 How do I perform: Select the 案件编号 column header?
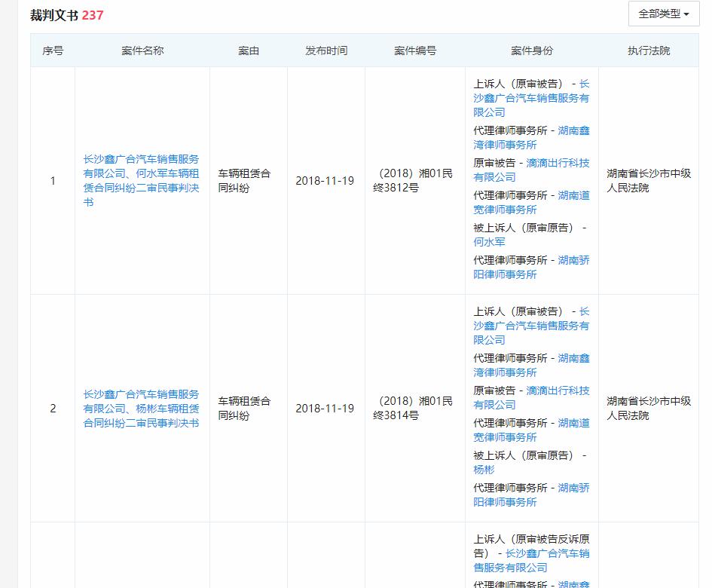(x=415, y=51)
